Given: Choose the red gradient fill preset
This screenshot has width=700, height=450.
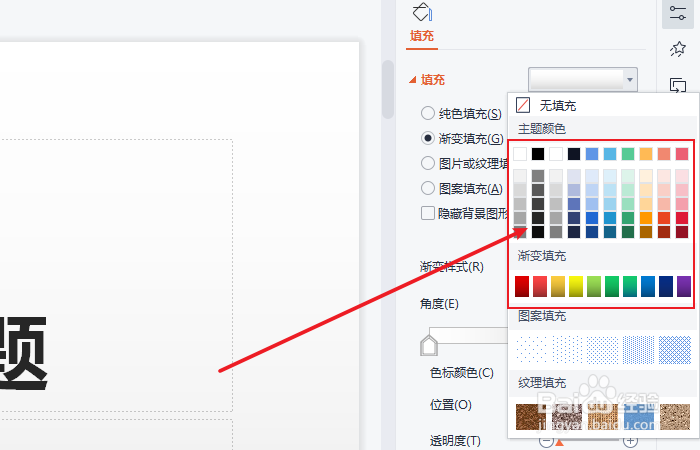Looking at the screenshot, I should 522,287.
